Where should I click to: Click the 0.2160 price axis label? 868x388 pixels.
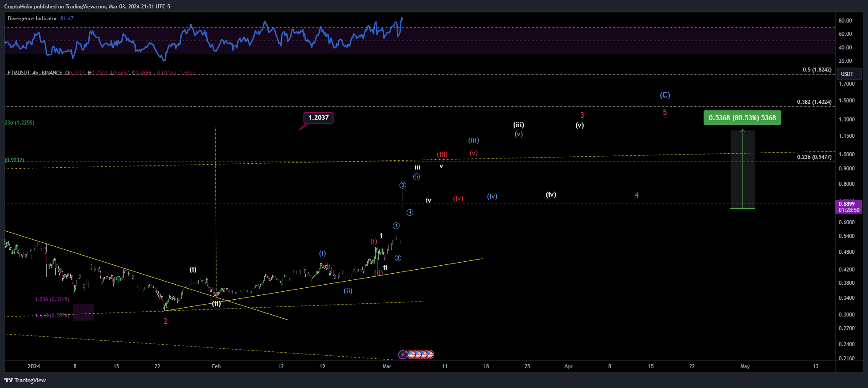click(847, 358)
